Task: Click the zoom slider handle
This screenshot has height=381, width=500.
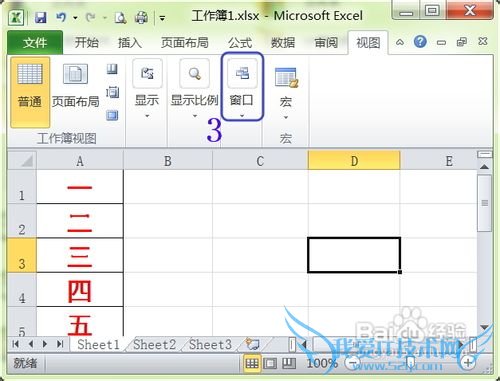Action: tap(411, 363)
